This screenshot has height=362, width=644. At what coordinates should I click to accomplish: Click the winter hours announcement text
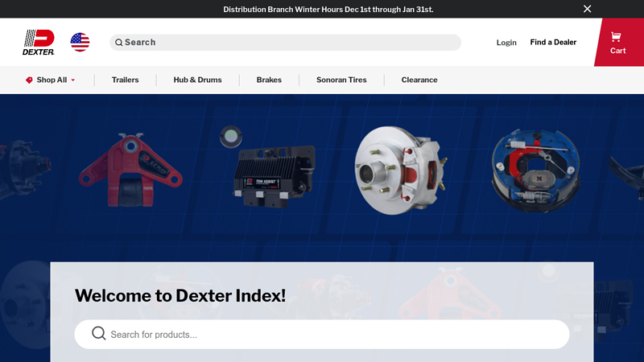(x=328, y=9)
